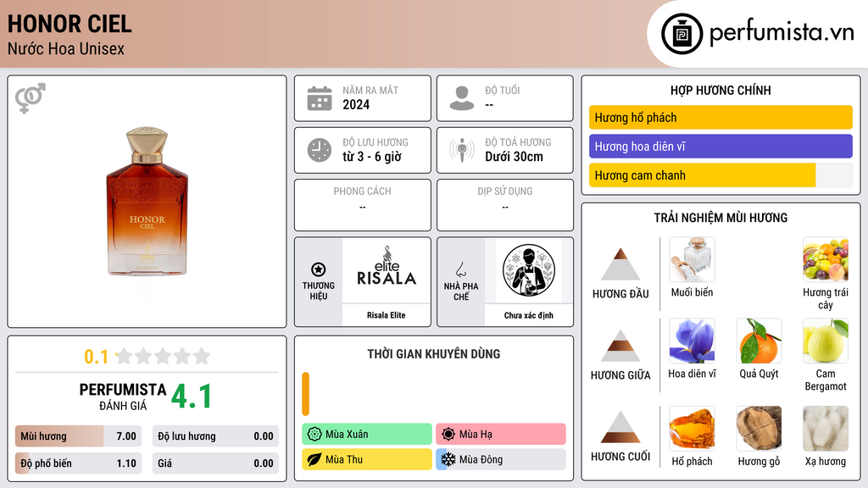Select the Hổ phách note image
This screenshot has width=868, height=488.
(x=692, y=428)
